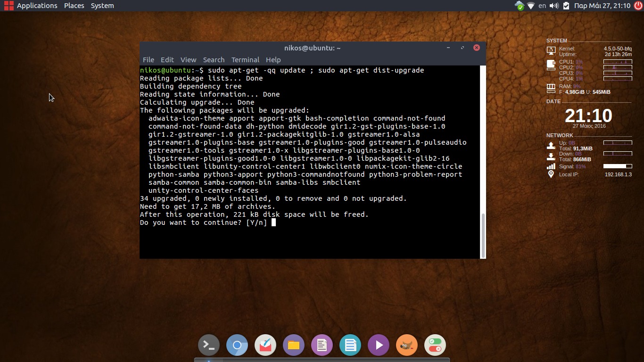Open the Wi-Fi network indicator

pyautogui.click(x=531, y=6)
